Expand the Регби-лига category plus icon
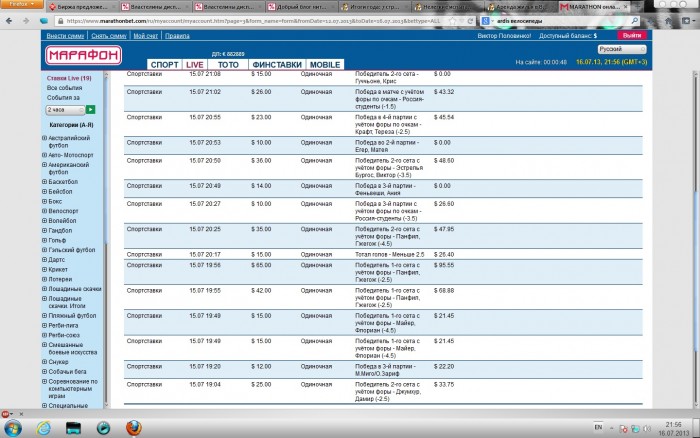The width and height of the screenshot is (700, 438). [44, 325]
